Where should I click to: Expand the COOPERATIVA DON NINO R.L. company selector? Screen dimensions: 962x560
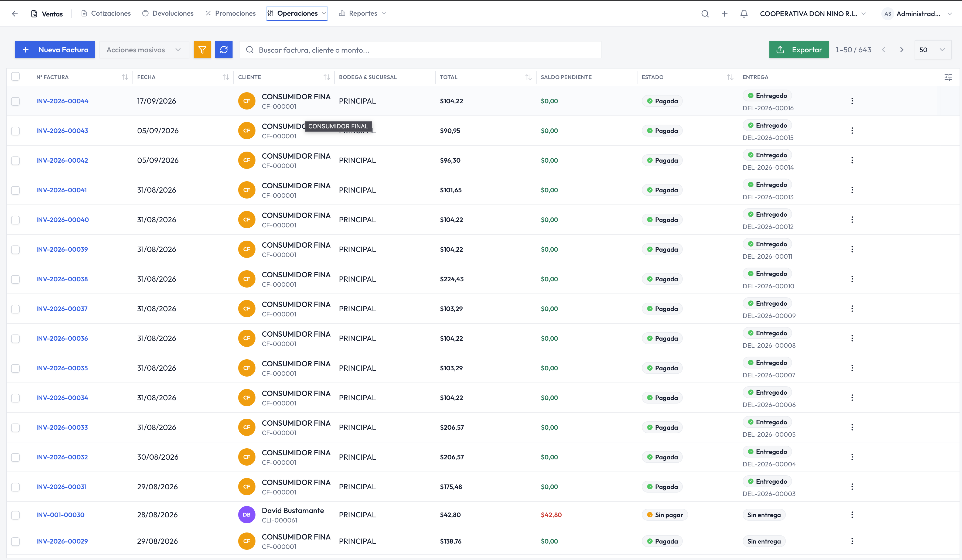click(x=812, y=14)
